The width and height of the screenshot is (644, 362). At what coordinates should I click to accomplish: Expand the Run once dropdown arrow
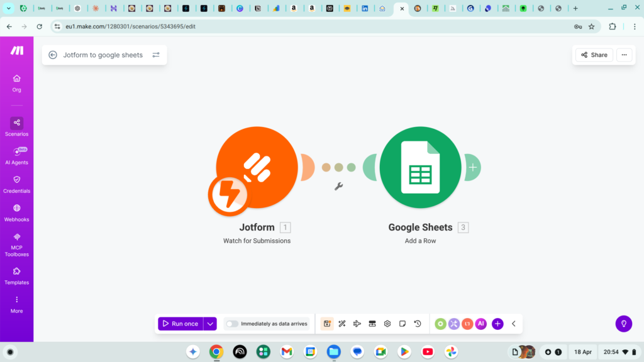210,324
